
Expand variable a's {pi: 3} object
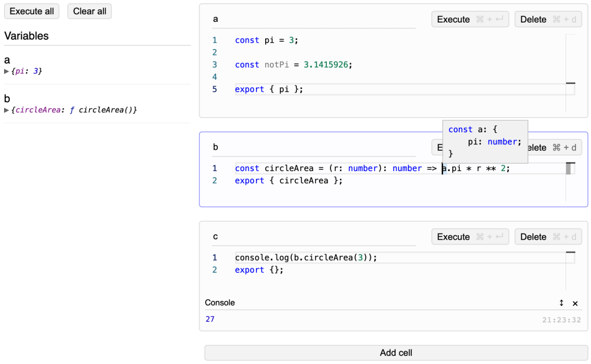(7, 71)
